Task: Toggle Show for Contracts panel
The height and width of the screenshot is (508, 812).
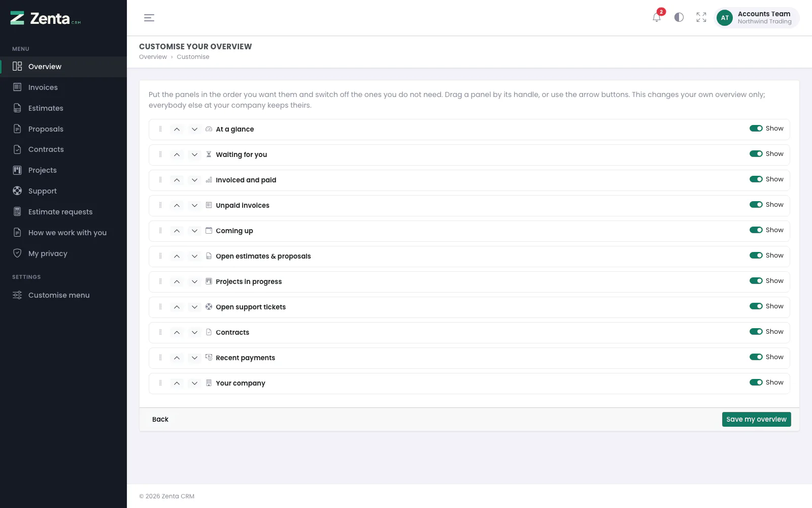Action: 756,332
